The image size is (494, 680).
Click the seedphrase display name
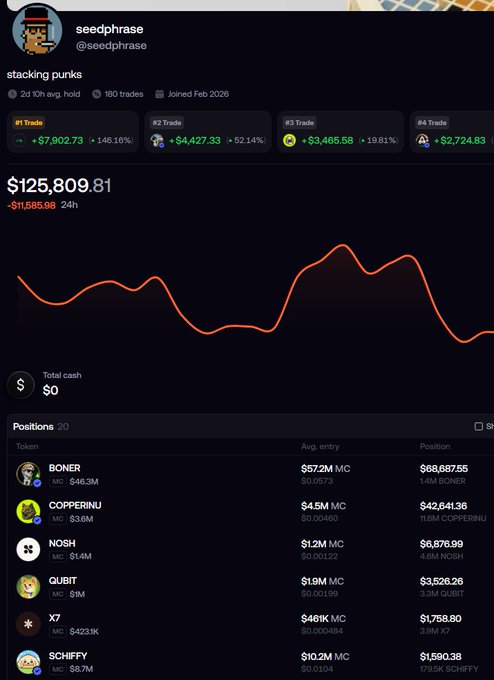[109, 29]
